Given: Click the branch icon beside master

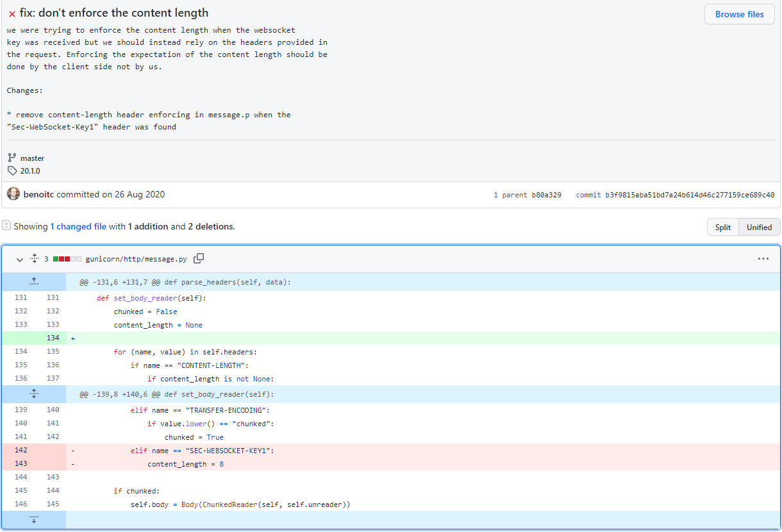Looking at the screenshot, I should 11,158.
